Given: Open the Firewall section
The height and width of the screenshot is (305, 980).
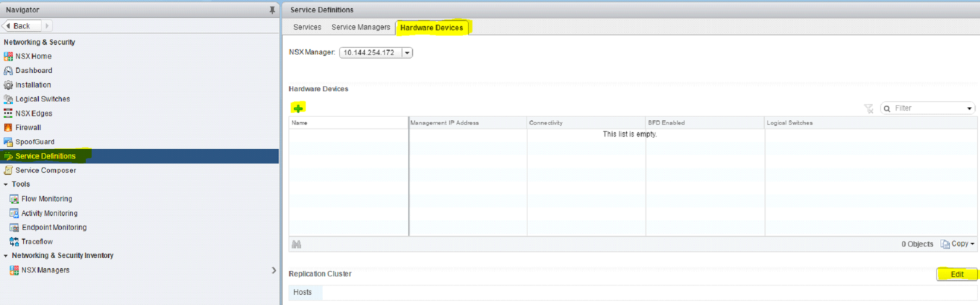Looking at the screenshot, I should coord(28,128).
